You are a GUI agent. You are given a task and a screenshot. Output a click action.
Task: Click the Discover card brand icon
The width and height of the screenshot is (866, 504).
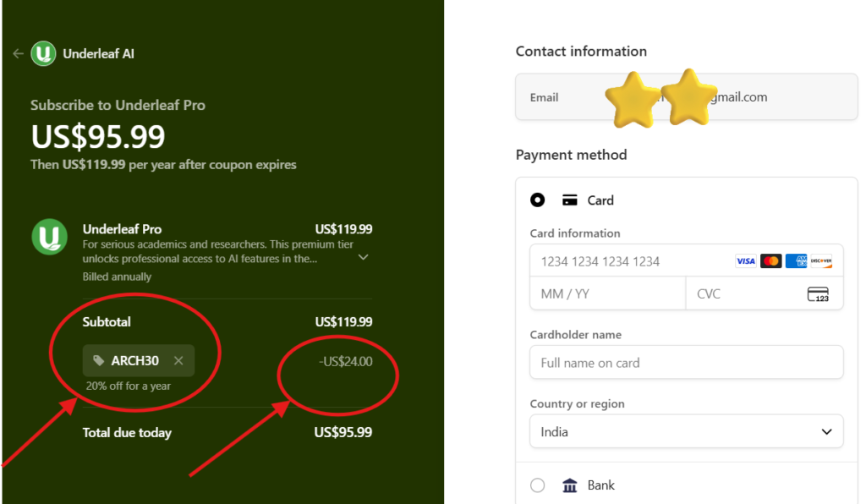click(821, 261)
